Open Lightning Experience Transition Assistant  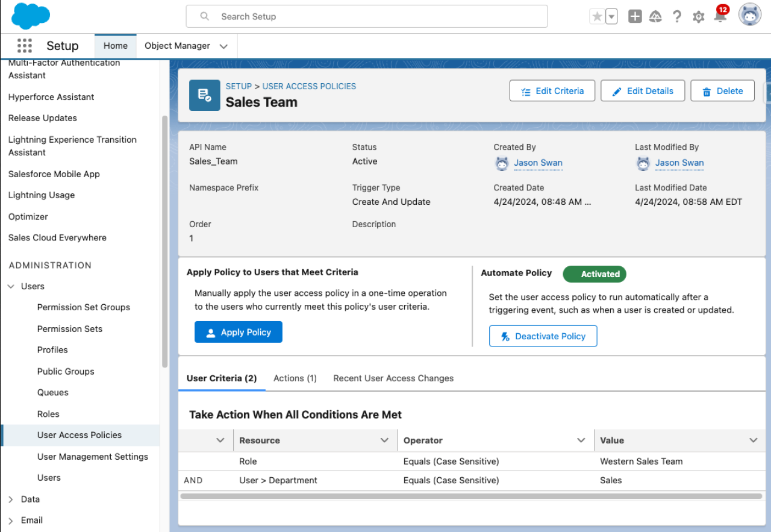(x=72, y=146)
